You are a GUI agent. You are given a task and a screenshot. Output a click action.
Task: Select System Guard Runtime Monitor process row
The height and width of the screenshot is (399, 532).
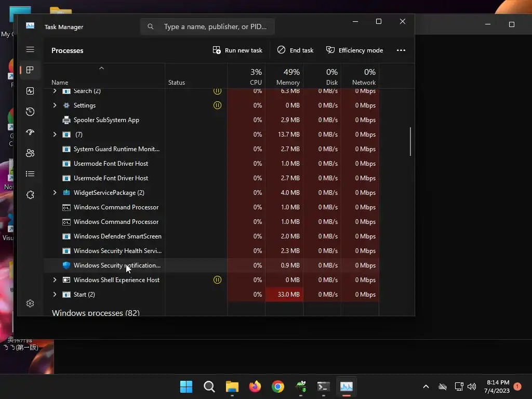(211, 149)
